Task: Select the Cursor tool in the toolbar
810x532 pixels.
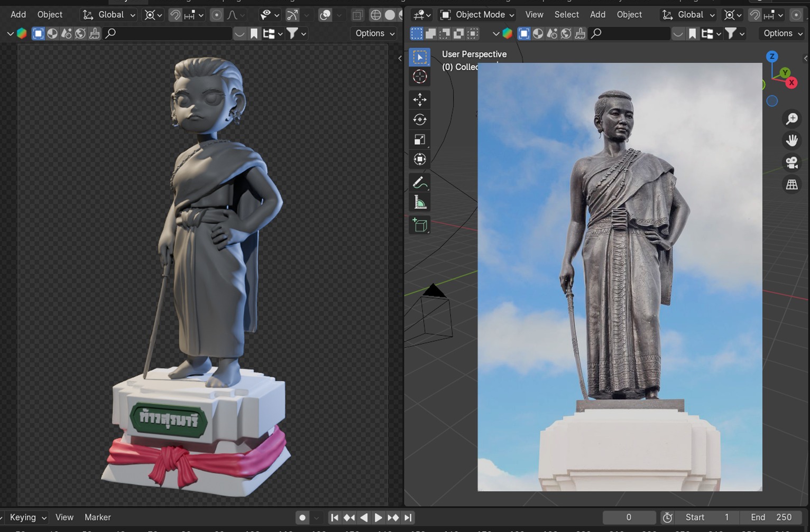Action: [x=420, y=77]
